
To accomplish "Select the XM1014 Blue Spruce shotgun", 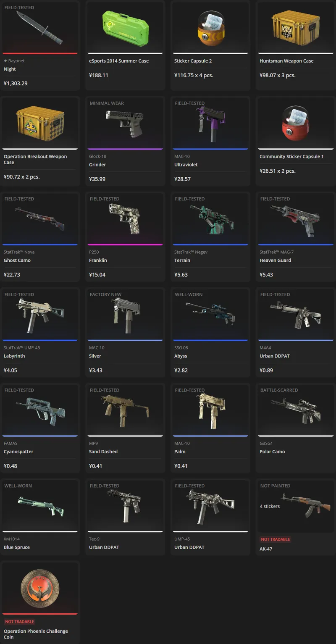I will tap(40, 506).
